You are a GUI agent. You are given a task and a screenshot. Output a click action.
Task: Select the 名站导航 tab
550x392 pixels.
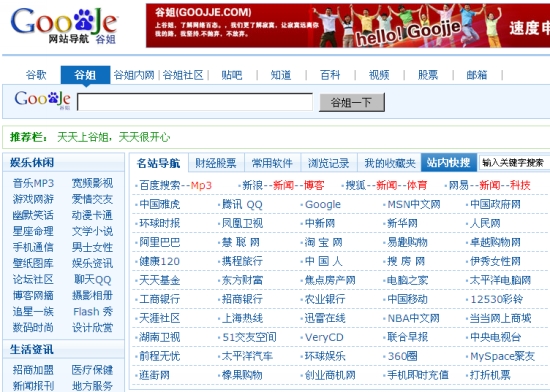(159, 163)
